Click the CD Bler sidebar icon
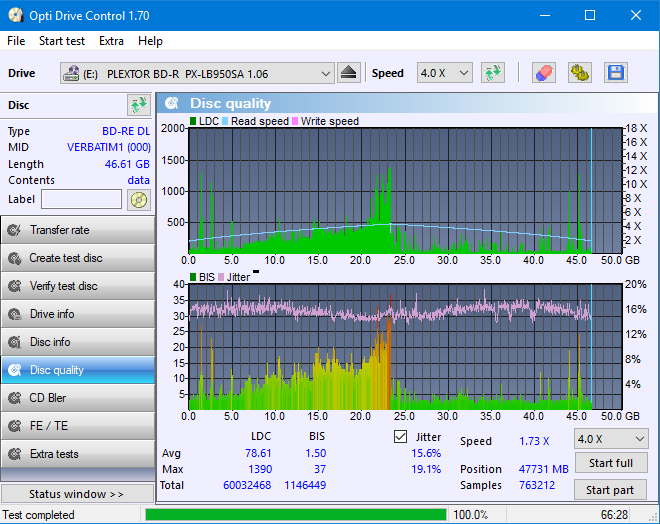 pyautogui.click(x=14, y=398)
